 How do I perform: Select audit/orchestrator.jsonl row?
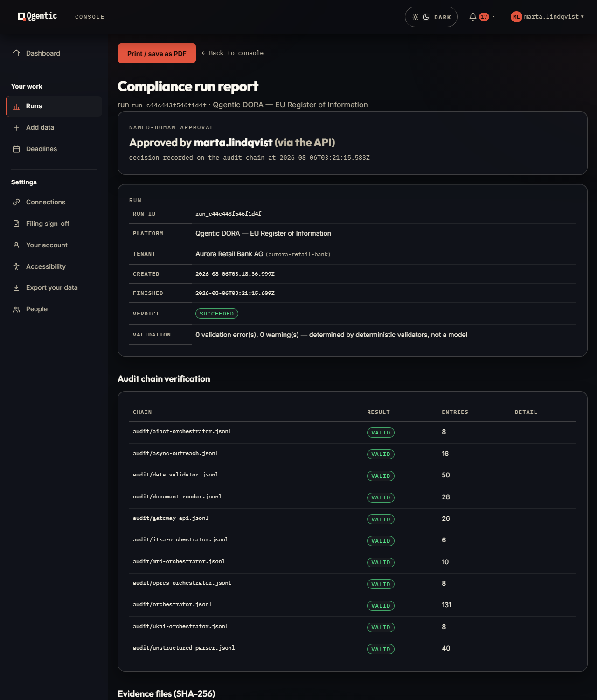[x=353, y=606]
